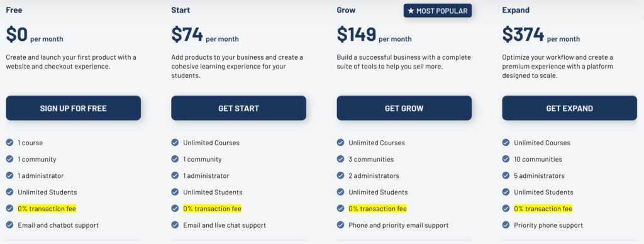Viewport: 644px width, 244px height.
Task: Click the 'Start' plan heading
Action: (x=179, y=10)
